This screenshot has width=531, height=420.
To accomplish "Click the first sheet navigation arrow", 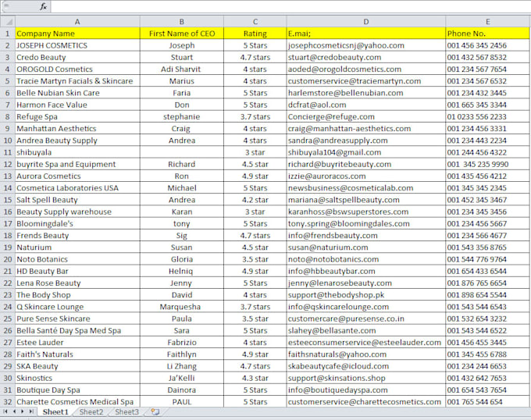I will (5, 411).
